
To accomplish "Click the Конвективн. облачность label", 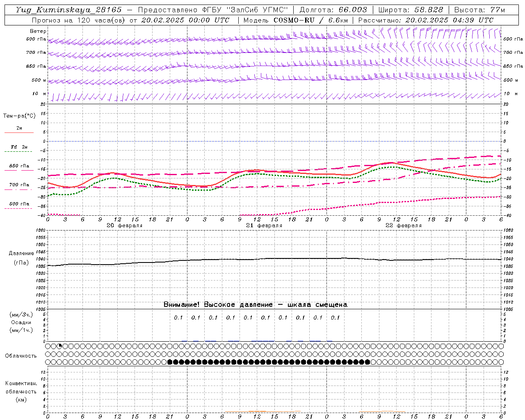I will click(21, 388).
